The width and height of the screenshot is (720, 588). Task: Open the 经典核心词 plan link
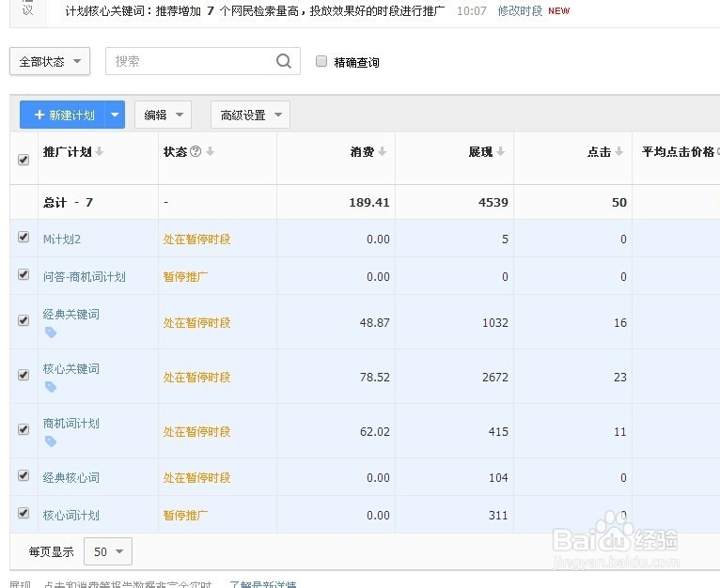click(70, 478)
